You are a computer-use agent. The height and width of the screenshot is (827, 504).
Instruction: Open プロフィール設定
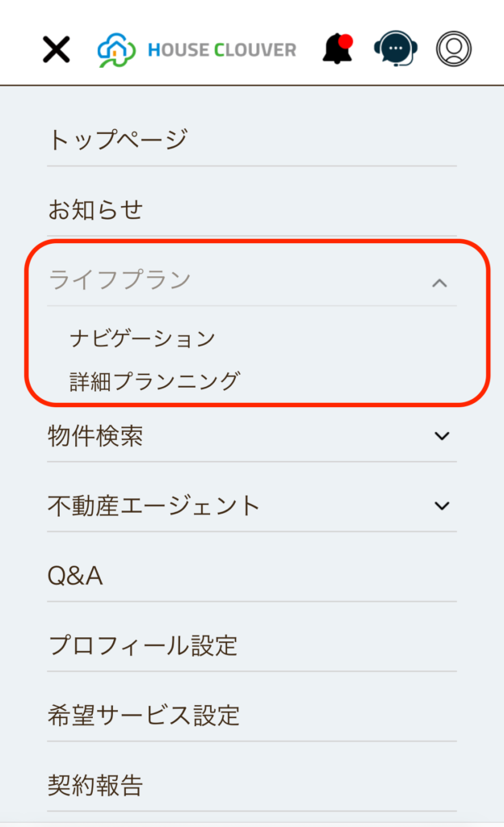coord(143,645)
